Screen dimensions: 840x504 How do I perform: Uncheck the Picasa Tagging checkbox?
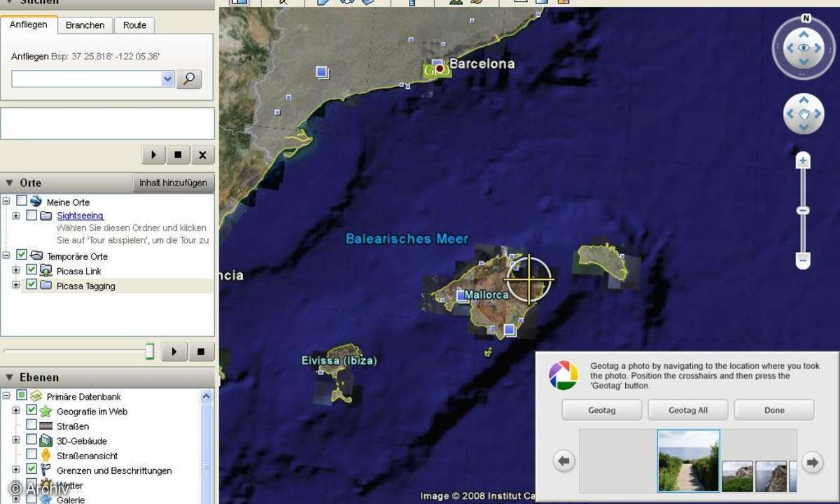[x=31, y=284]
